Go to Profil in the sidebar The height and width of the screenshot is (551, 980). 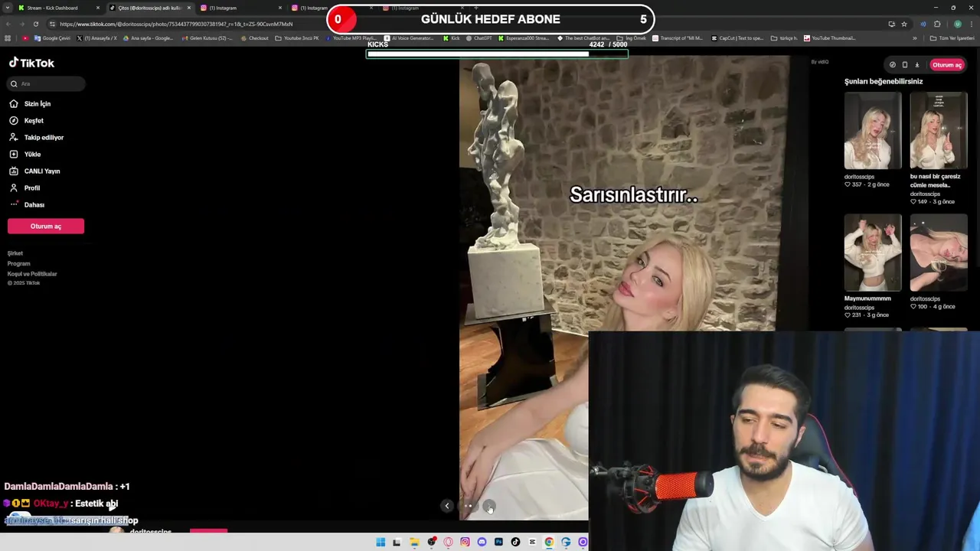24,187
